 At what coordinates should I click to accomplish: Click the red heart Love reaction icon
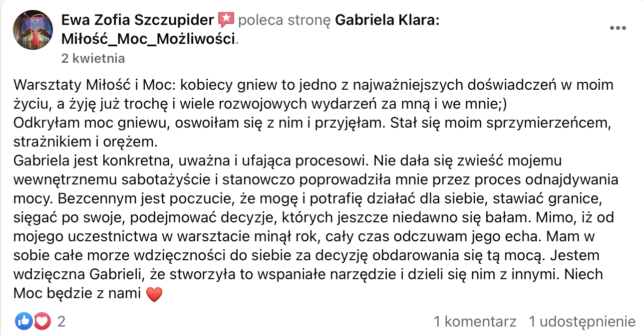42,320
